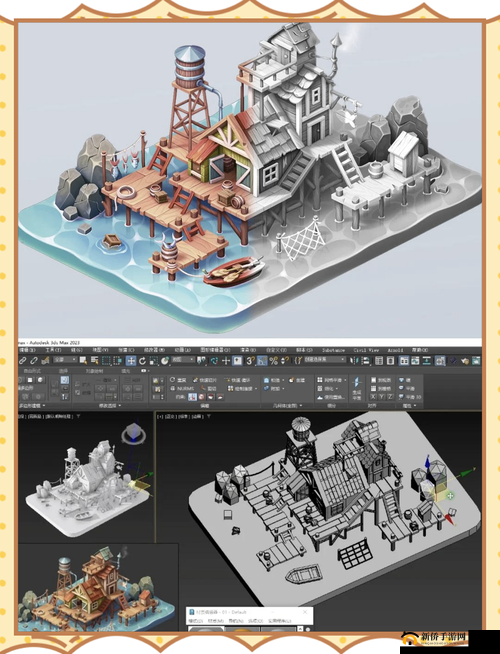Click the Edit Named Selection Sets icon
This screenshot has width=500, height=654.
pyautogui.click(x=298, y=360)
